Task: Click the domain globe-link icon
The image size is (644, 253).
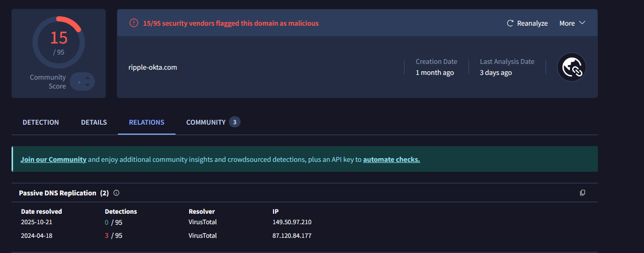Action: 571,67
